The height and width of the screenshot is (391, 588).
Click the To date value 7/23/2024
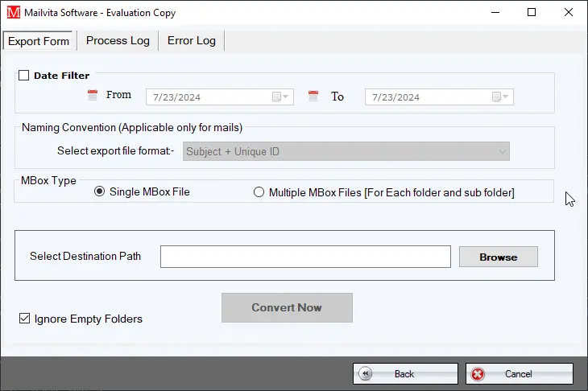pos(395,97)
